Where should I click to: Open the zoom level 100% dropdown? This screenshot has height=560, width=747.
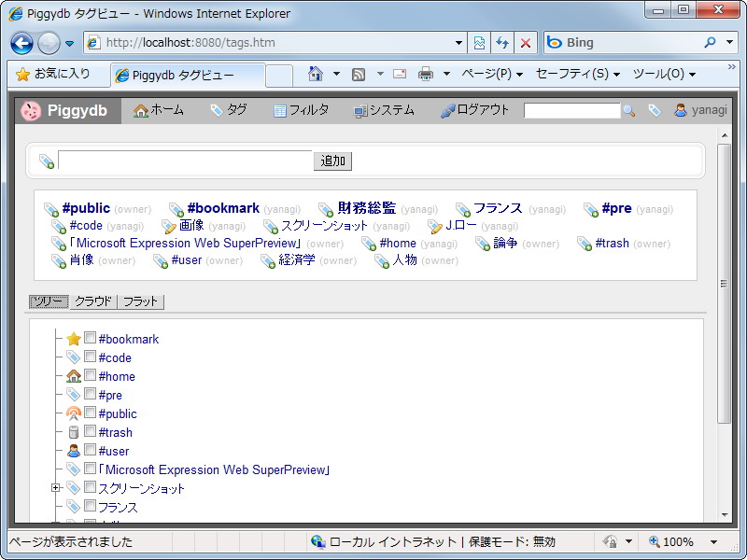tap(713, 542)
